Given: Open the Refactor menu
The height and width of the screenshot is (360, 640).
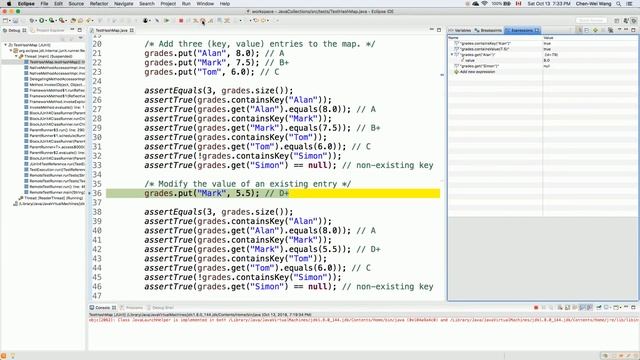Looking at the screenshot, I should click(x=99, y=4).
